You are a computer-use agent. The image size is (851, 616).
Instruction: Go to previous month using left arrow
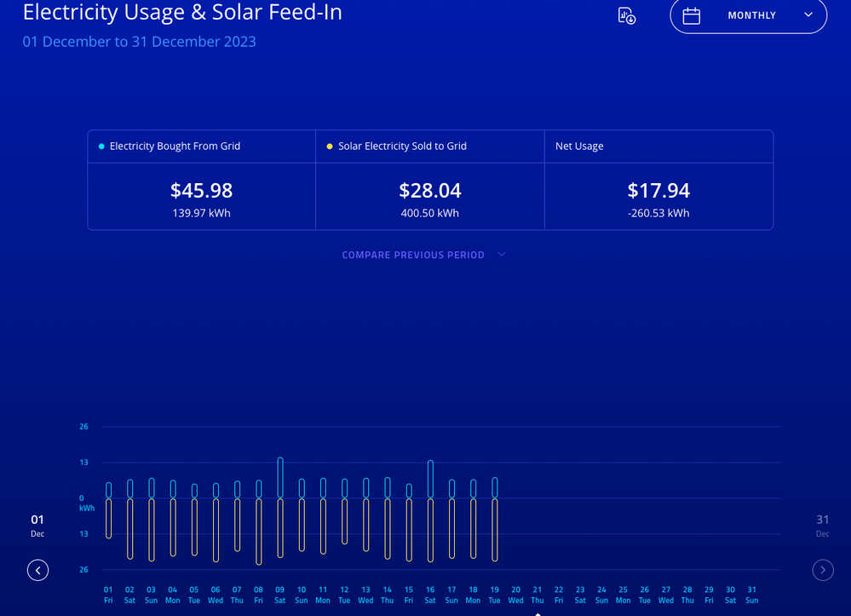click(37, 570)
